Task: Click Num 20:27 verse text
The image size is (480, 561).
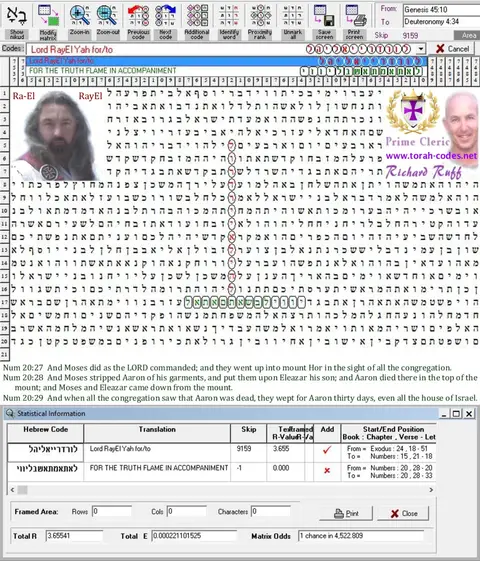Action: click(227, 367)
